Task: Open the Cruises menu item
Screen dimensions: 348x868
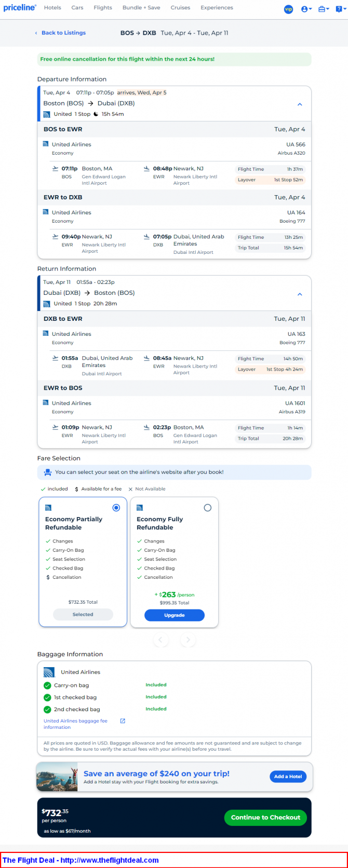Action: point(180,8)
